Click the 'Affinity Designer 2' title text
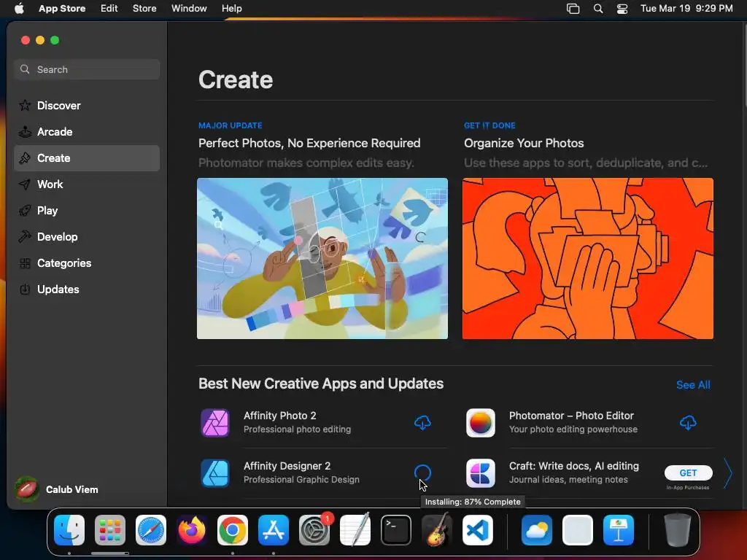This screenshot has width=747, height=560. (287, 466)
